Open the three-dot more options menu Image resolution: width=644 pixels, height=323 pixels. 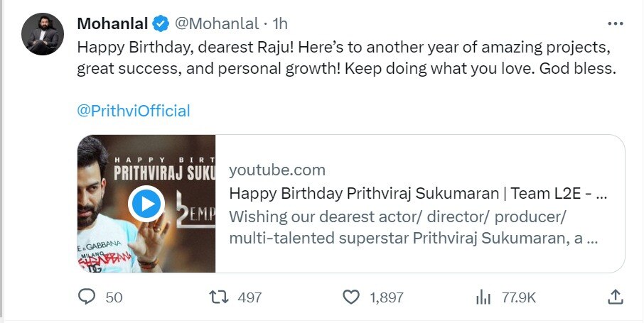[x=616, y=23]
